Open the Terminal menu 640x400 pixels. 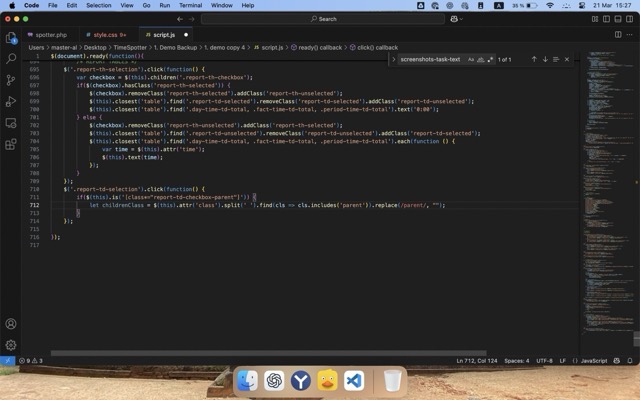coord(190,5)
